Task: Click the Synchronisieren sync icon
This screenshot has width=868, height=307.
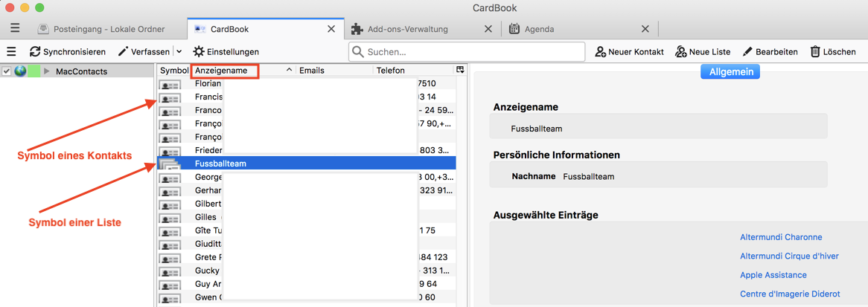Action: (35, 52)
